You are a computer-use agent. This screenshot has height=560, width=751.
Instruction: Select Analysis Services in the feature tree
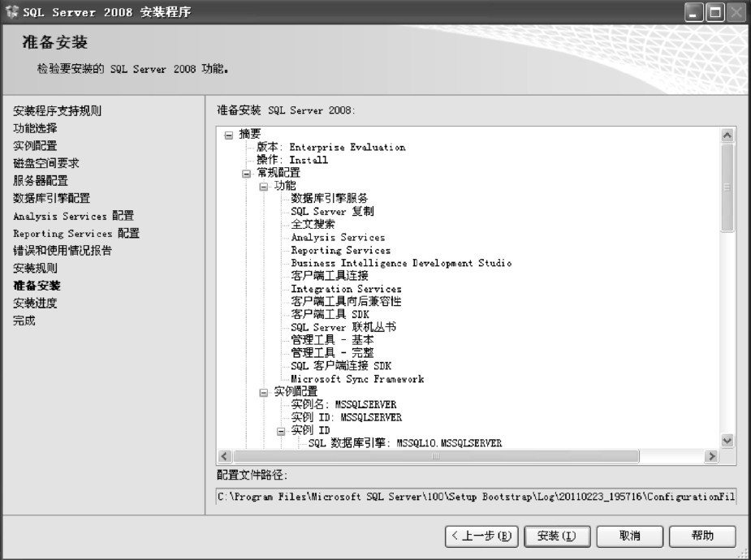click(x=338, y=237)
